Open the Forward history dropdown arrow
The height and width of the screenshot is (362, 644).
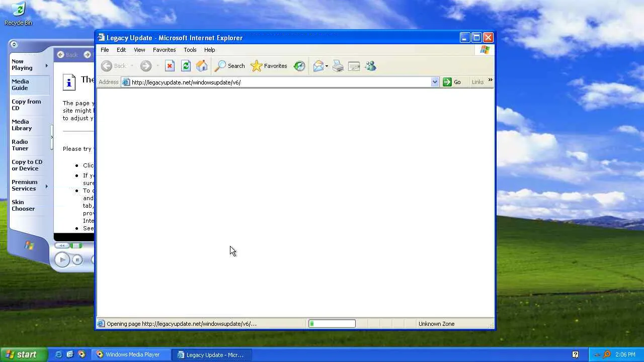157,66
